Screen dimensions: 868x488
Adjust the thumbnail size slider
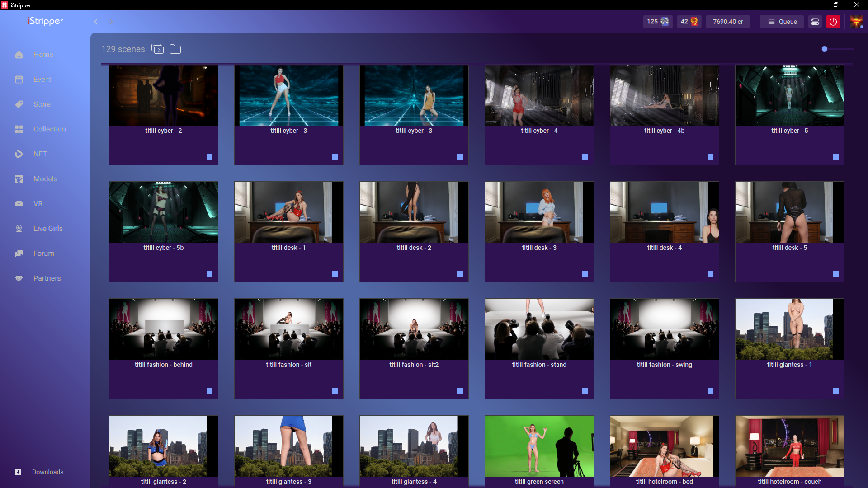coord(825,49)
